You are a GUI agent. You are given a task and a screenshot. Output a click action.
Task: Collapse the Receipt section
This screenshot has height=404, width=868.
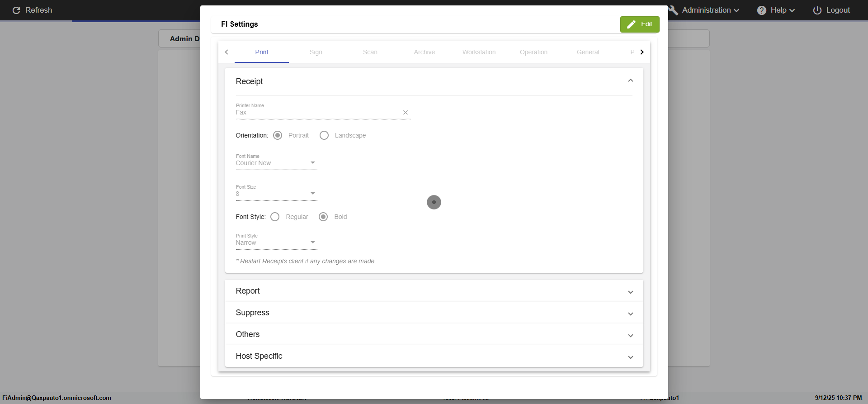tap(630, 81)
